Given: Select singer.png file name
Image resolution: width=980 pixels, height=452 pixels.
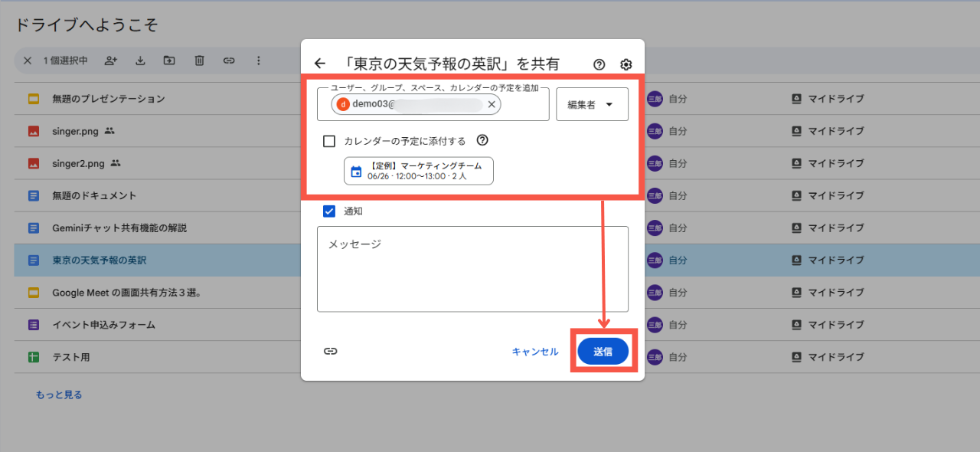Looking at the screenshot, I should pos(77,131).
